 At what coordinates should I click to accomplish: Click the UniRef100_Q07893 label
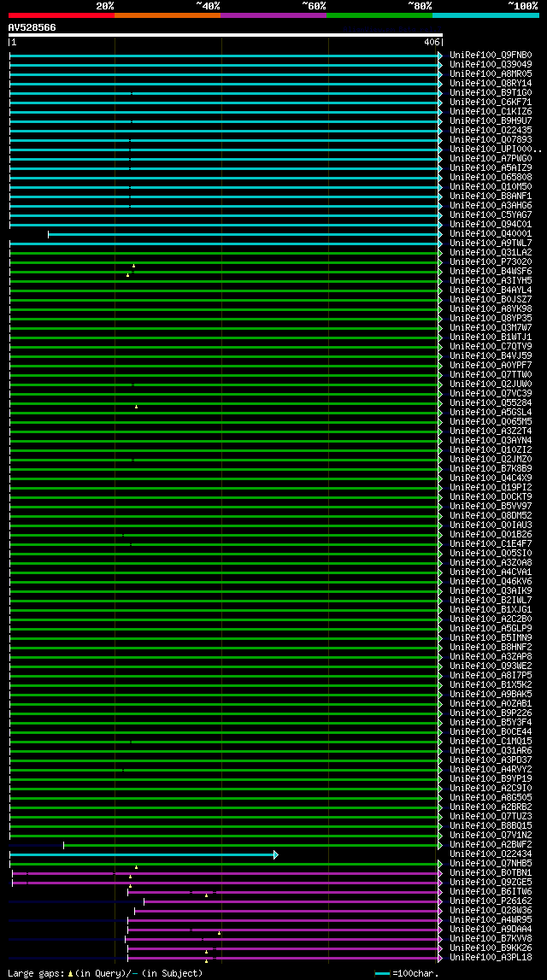(491, 139)
